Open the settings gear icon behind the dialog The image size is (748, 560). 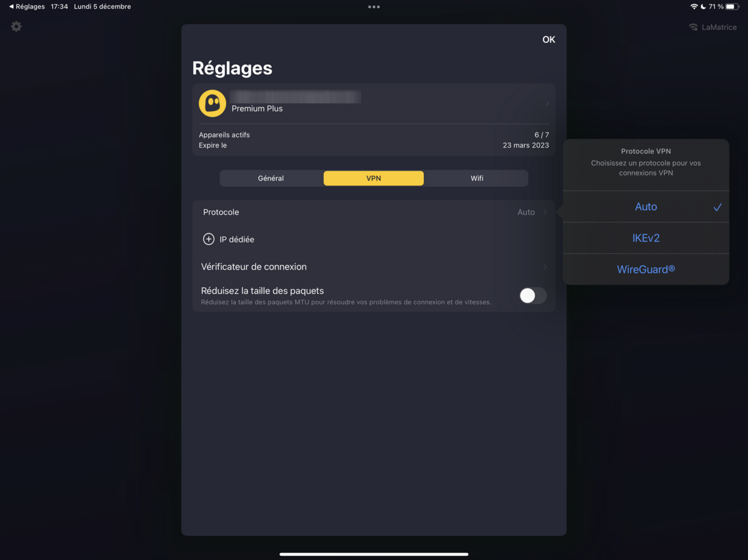[16, 26]
